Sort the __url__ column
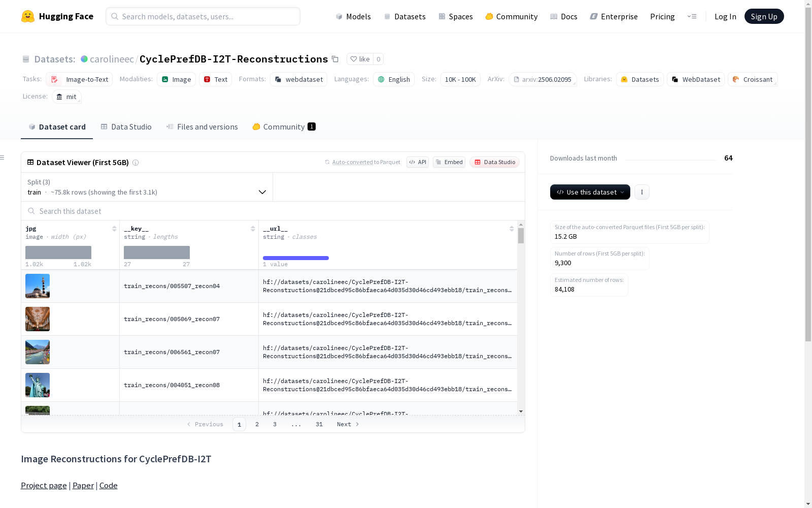 (512, 229)
